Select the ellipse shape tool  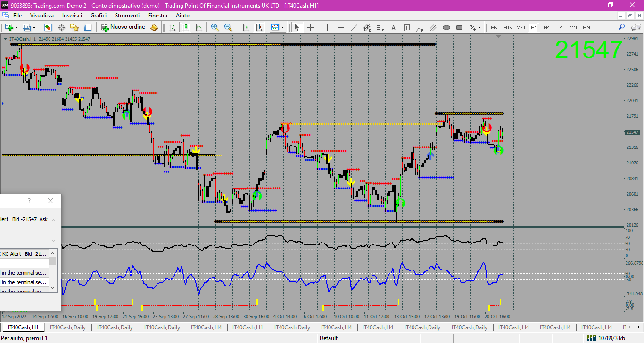coord(446,27)
